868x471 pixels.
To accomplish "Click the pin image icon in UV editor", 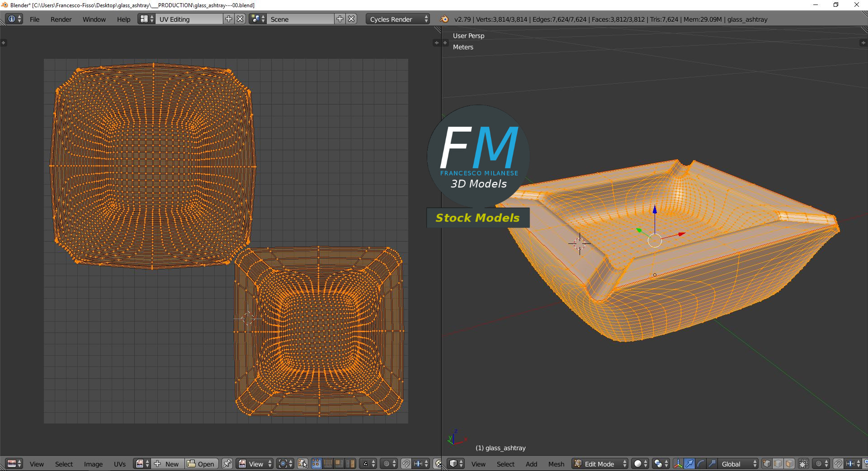I will [227, 464].
